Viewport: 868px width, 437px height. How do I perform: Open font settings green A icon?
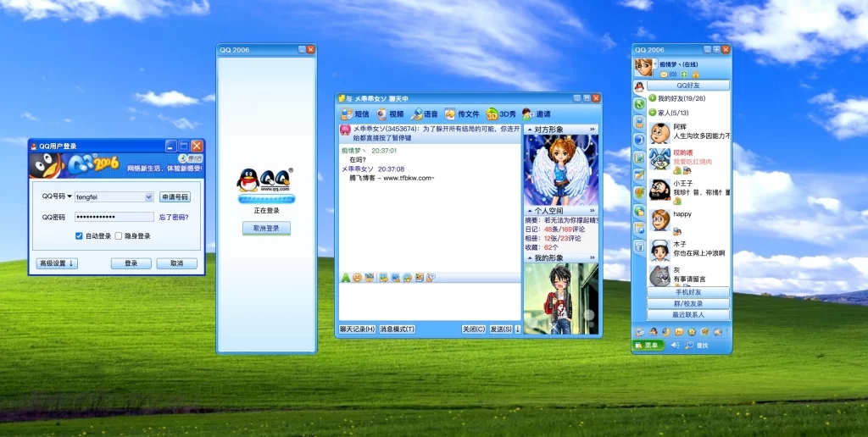(x=346, y=278)
